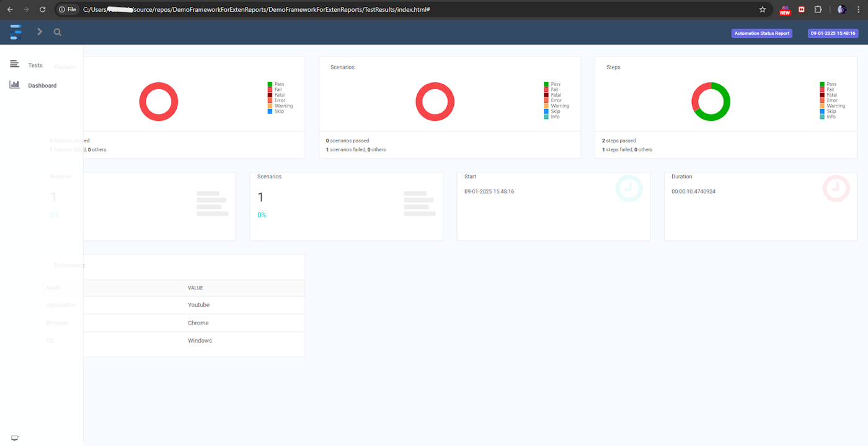Click Skip in the Steps chart legend
The width and height of the screenshot is (868, 446).
(x=831, y=111)
